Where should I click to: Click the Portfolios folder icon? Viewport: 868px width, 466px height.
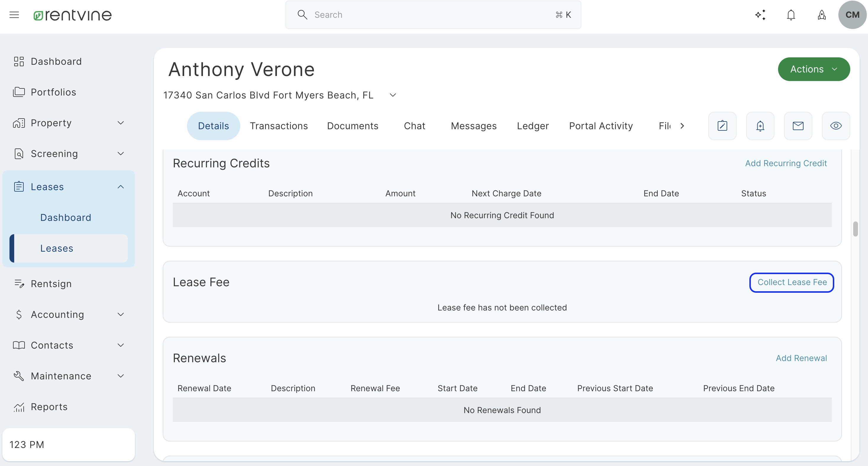[19, 92]
